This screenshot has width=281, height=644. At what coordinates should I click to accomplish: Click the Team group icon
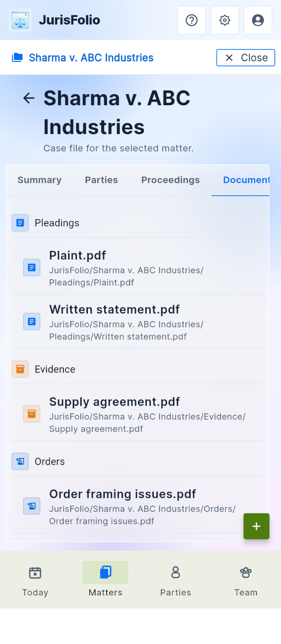click(246, 572)
